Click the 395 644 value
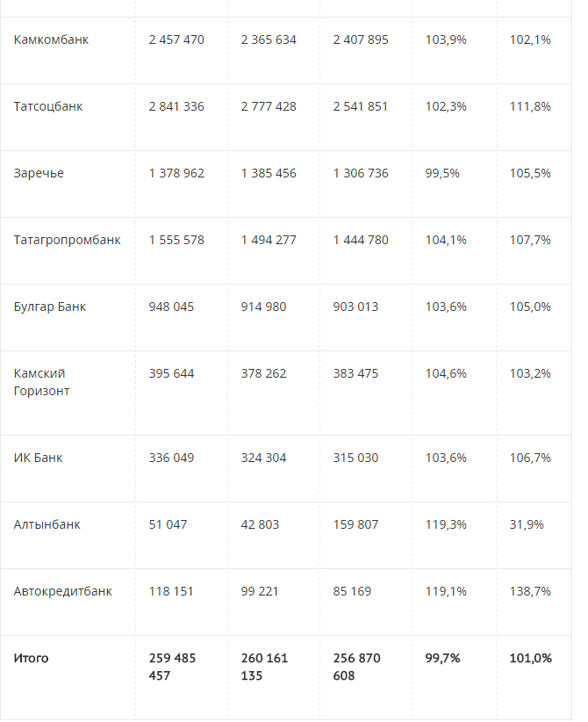588x722 pixels. coord(172,373)
